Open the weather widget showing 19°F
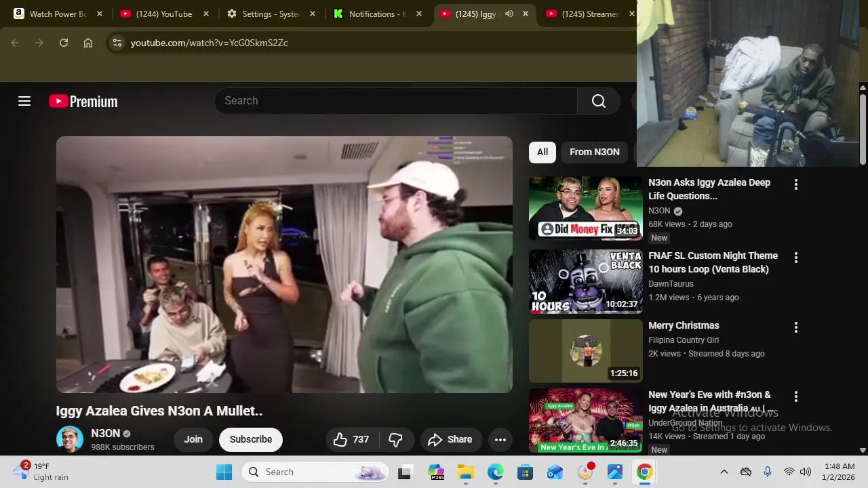The width and height of the screenshot is (868, 488). tap(42, 472)
